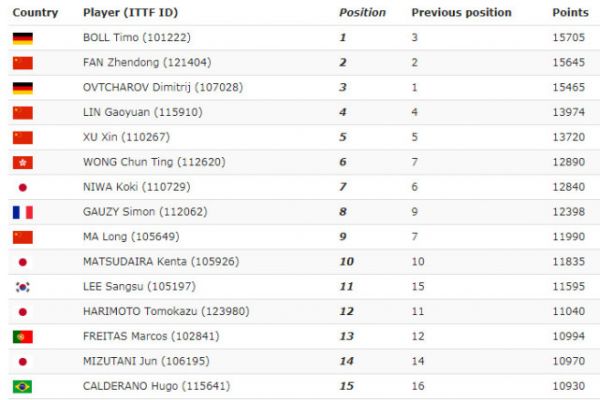Open player MA Long (105649)
The image size is (600, 400).
tap(131, 237)
